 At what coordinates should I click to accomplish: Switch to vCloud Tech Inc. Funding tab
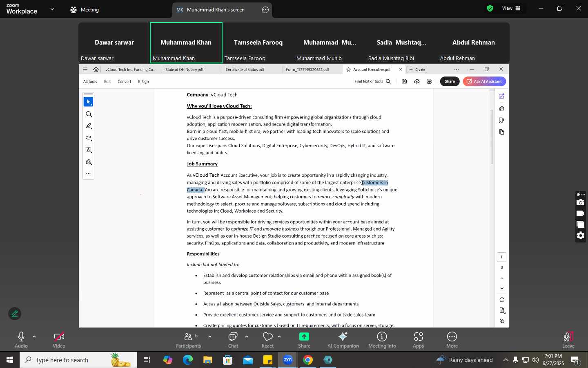coord(131,70)
